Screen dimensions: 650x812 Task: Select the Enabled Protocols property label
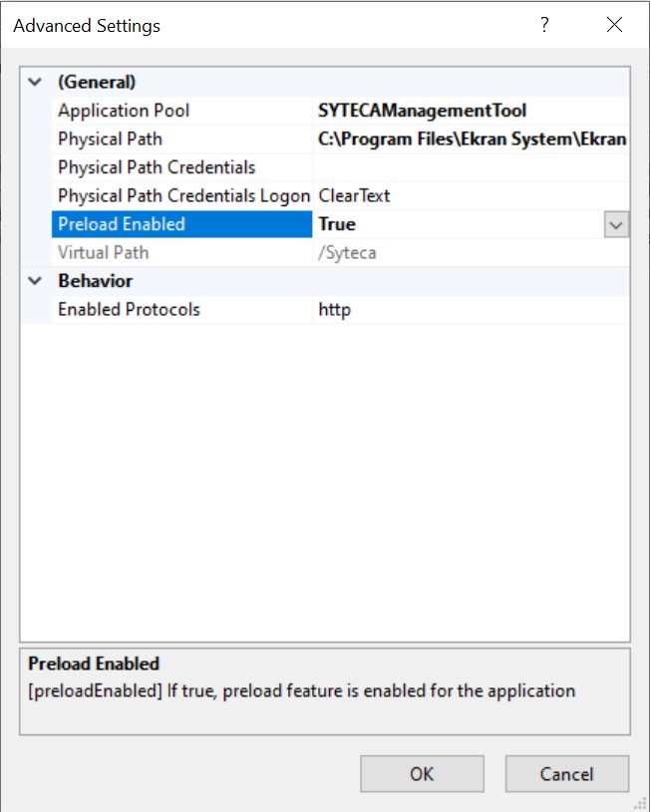point(129,310)
